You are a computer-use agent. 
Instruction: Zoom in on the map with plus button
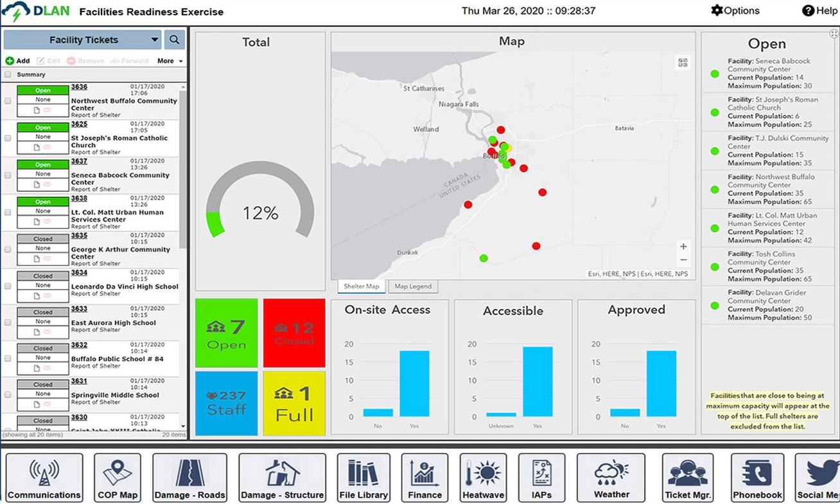pyautogui.click(x=683, y=247)
